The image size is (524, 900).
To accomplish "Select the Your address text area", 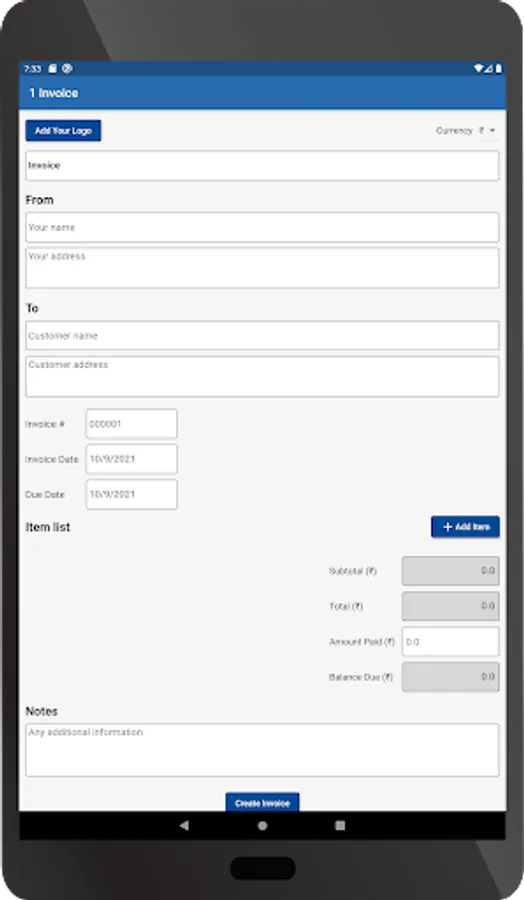I will [262, 268].
